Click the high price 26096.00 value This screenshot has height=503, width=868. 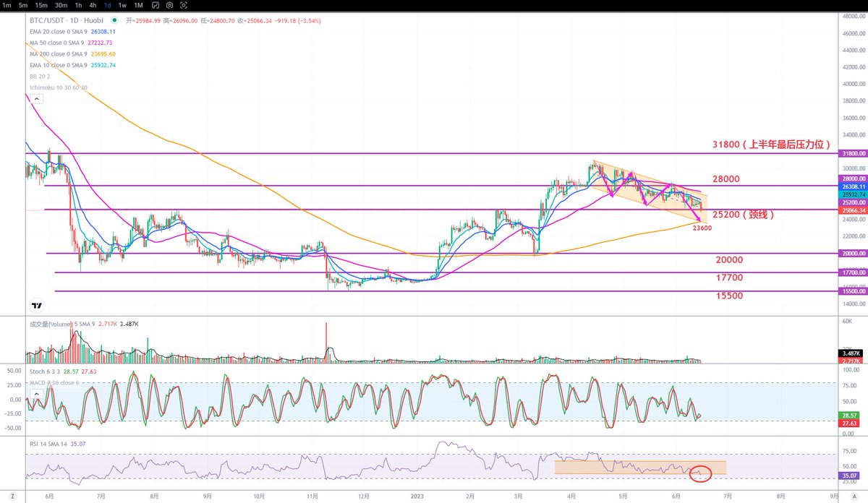[184, 22]
